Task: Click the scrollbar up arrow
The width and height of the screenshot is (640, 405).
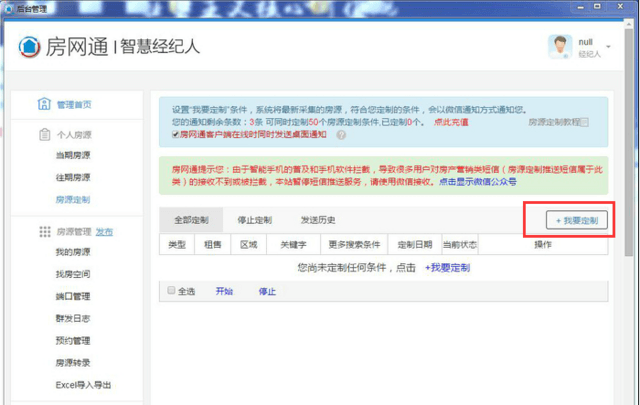Action: coord(629,24)
